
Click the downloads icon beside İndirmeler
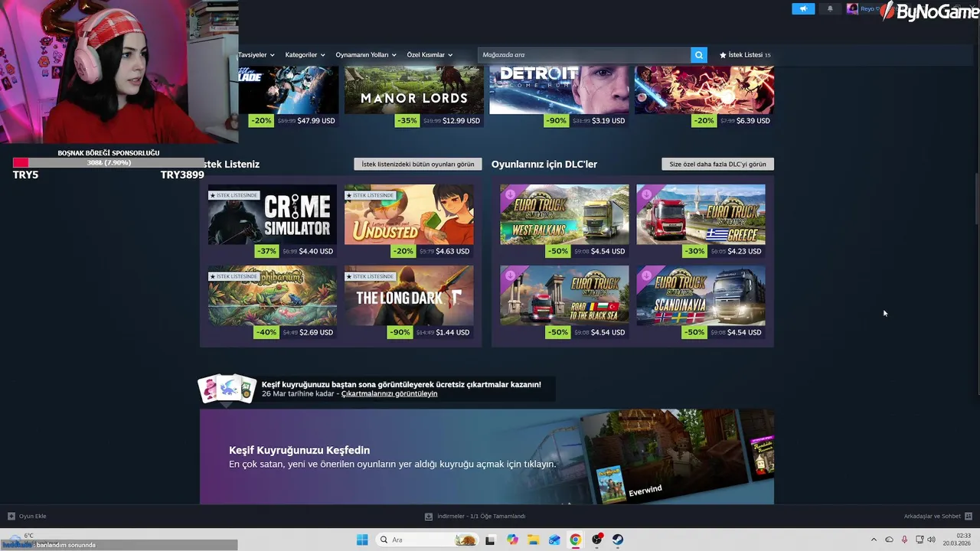pos(429,516)
